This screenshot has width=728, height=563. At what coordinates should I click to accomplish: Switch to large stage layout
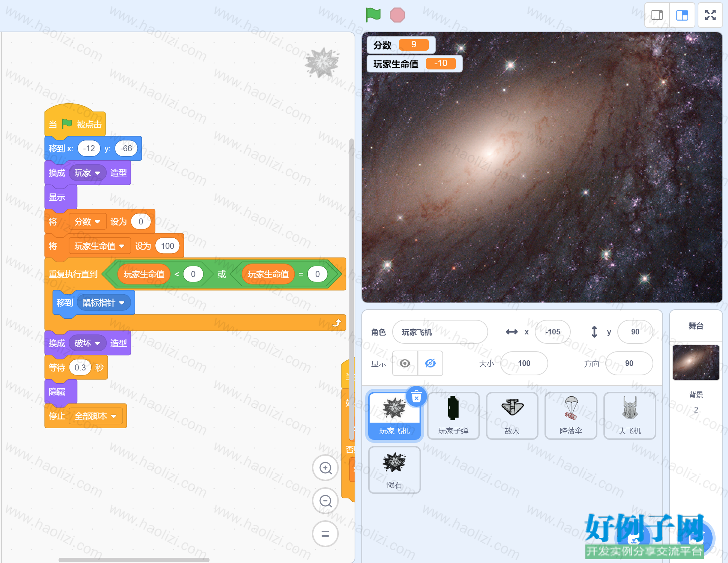[x=682, y=15]
